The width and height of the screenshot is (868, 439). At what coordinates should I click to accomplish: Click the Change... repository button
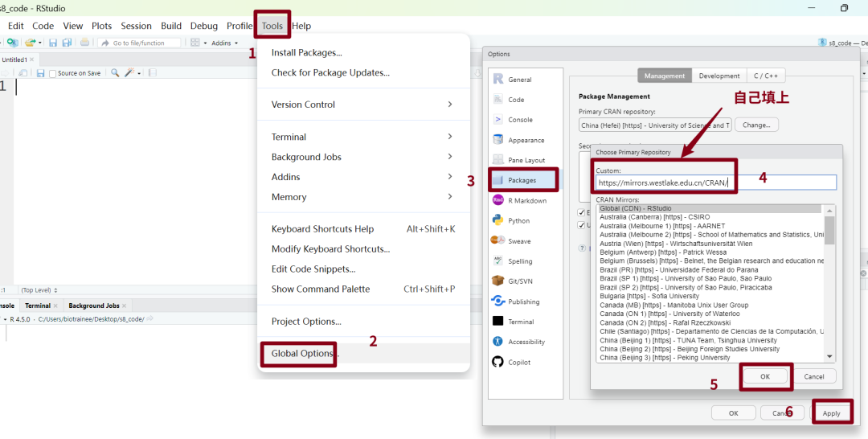[x=756, y=125]
